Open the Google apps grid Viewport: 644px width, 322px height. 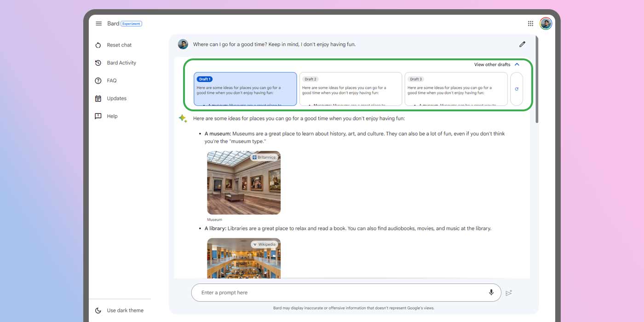coord(530,23)
